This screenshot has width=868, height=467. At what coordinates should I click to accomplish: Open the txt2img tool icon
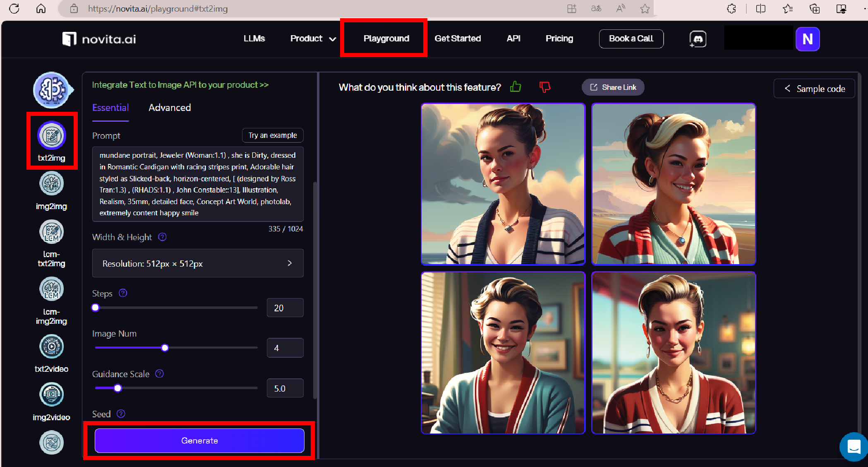point(51,136)
